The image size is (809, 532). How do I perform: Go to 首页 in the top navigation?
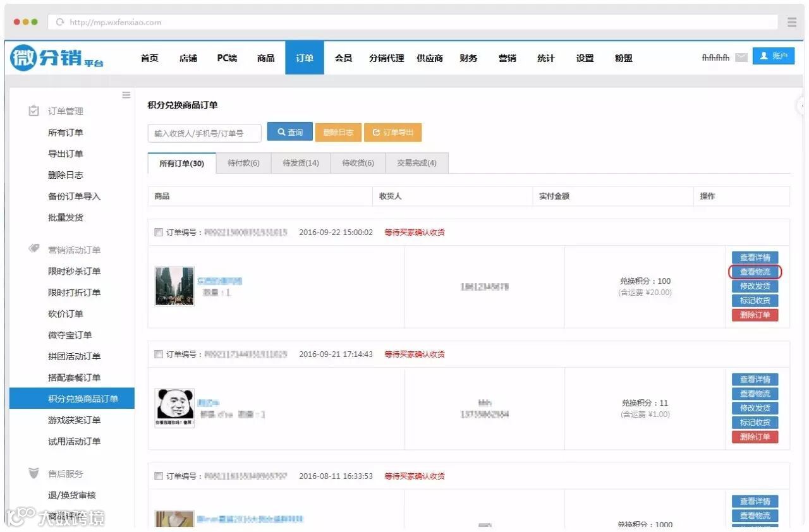point(150,58)
